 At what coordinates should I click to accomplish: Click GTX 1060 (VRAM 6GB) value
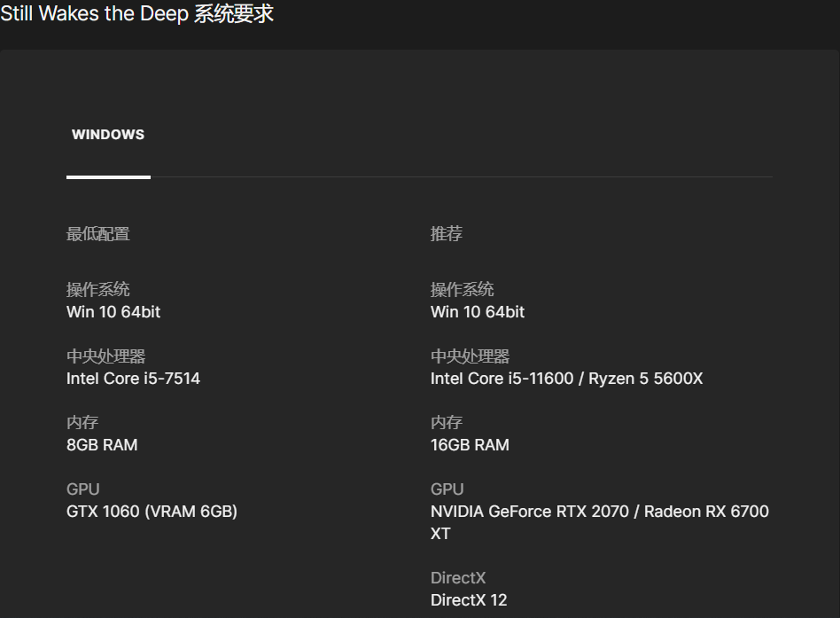tap(152, 512)
